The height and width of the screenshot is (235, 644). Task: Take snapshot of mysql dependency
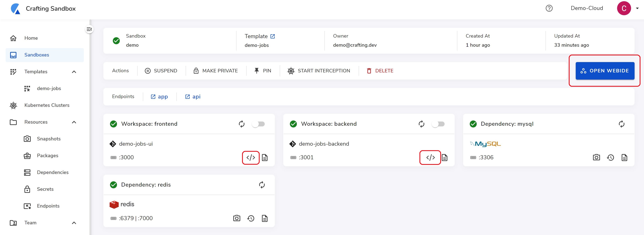tap(596, 157)
